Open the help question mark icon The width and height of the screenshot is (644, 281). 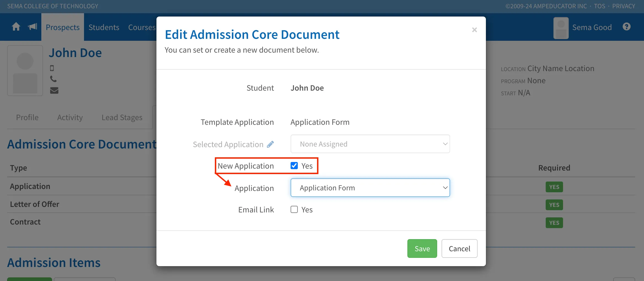pos(626,27)
